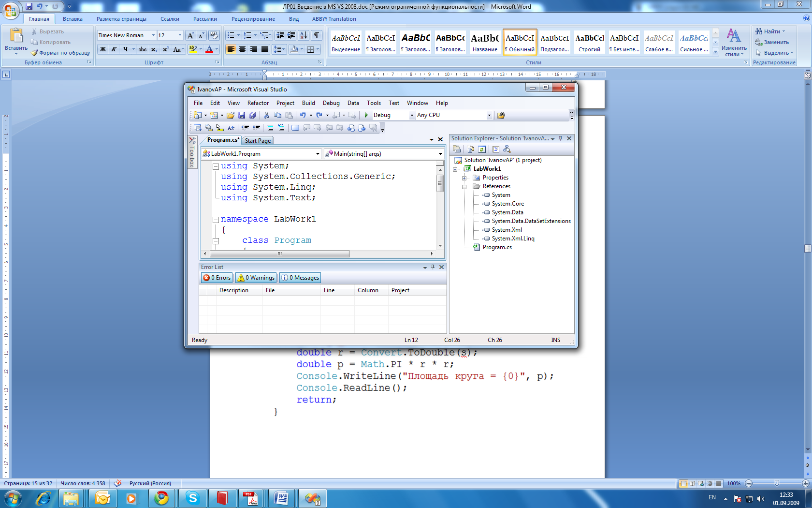Click the Save icon in Visual Studio toolbar

pos(241,115)
